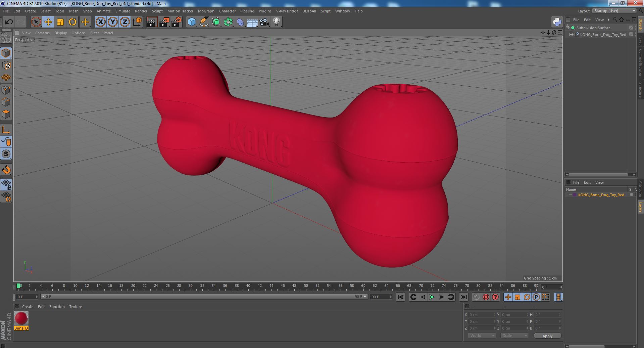This screenshot has width=644, height=348.
Task: Open the File menu
Action: coord(6,11)
